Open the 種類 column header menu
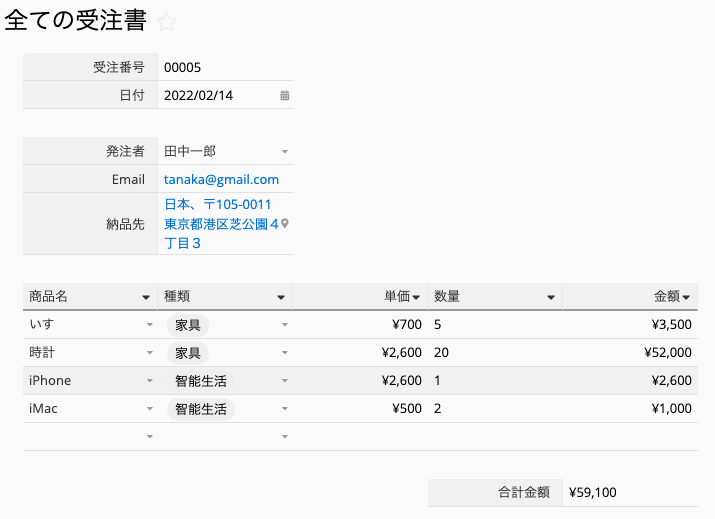This screenshot has height=519, width=715. (x=281, y=297)
